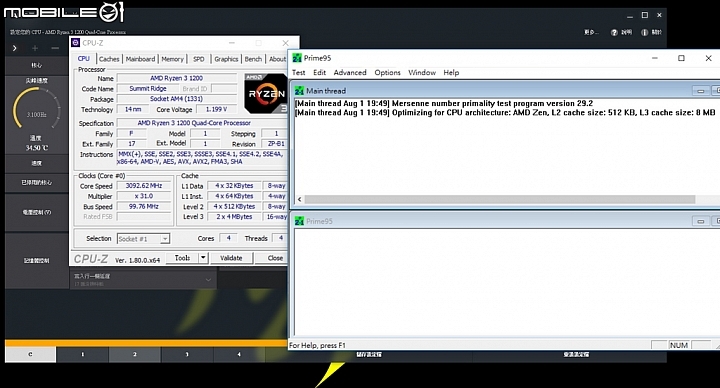Open the SPD tab in CPU-Z

click(x=199, y=59)
